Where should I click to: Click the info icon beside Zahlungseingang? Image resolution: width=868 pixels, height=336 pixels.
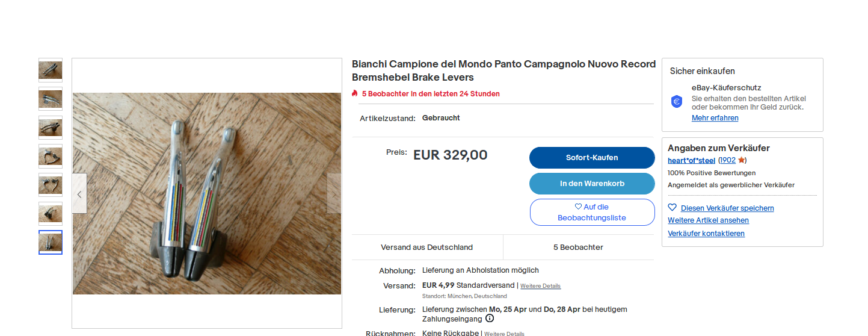tap(490, 319)
